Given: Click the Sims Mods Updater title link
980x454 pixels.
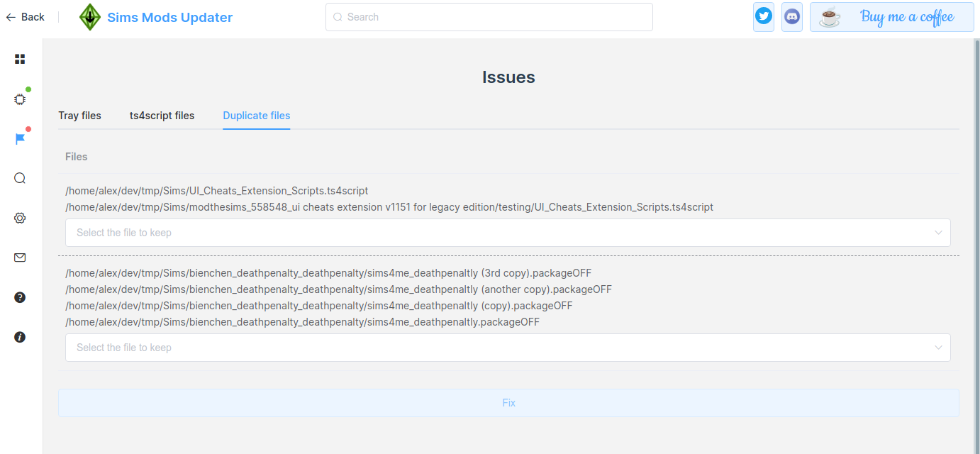Looking at the screenshot, I should (170, 18).
